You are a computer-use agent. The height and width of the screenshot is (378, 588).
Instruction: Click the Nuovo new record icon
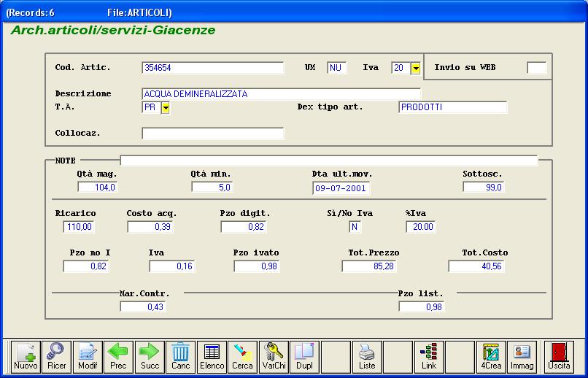coord(26,357)
